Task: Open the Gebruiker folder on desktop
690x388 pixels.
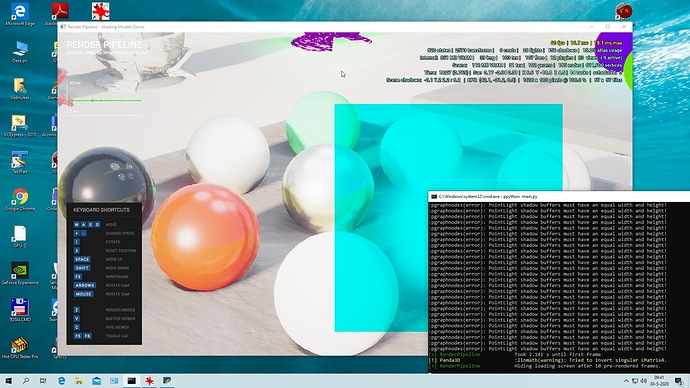Action: [20, 89]
